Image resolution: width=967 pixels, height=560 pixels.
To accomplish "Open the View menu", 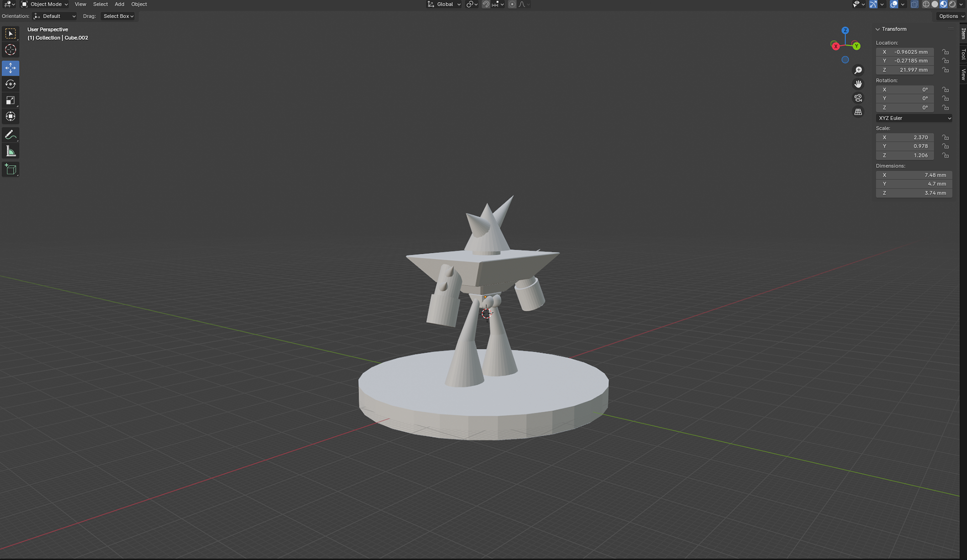I will pos(80,4).
